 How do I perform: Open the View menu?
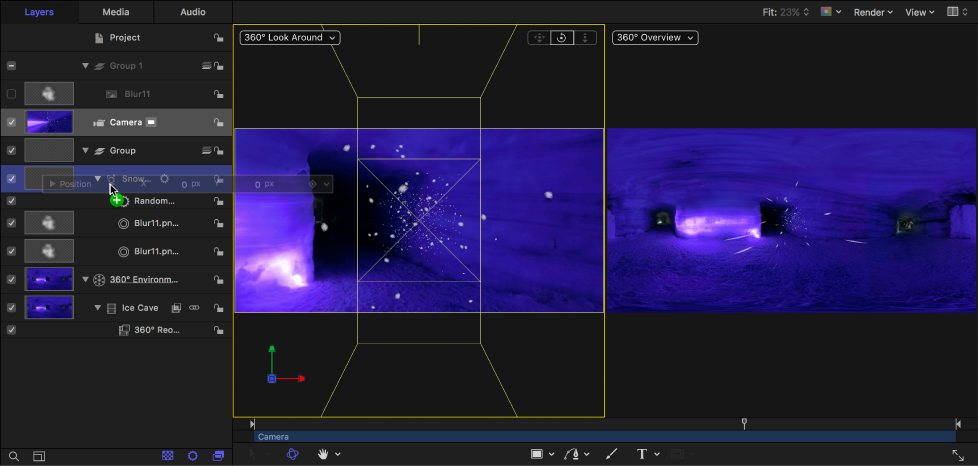tap(920, 12)
